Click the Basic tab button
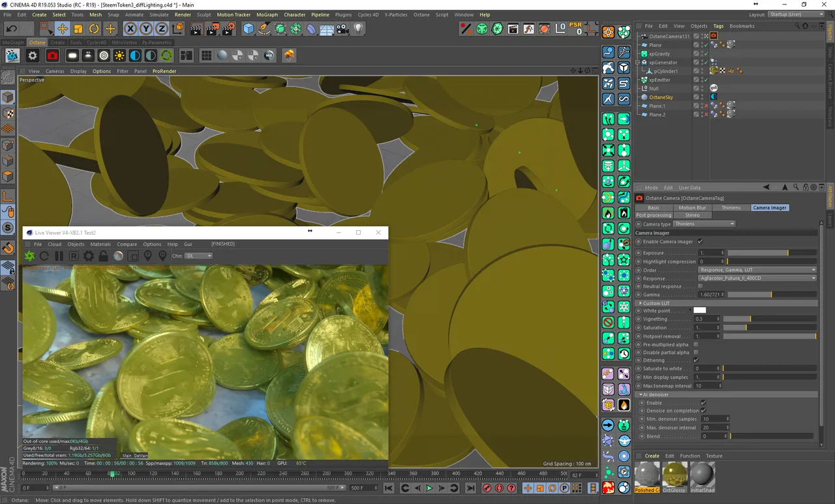This screenshot has width=835, height=504. (x=654, y=207)
